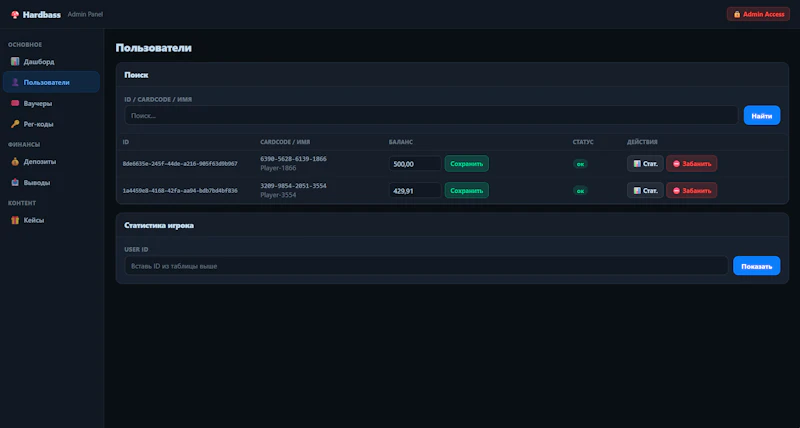800x428 pixels.
Task: Click the Статистика игрока panel title
Action: (159, 225)
